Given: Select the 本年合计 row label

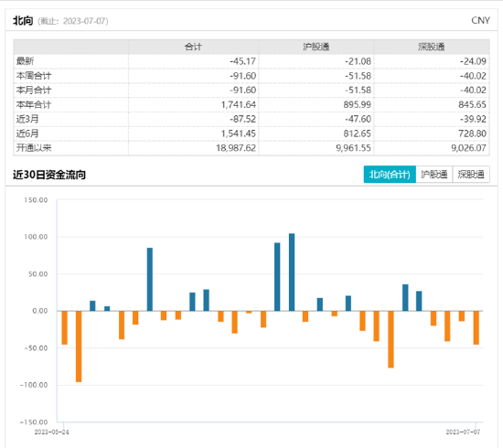Looking at the screenshot, I should point(34,104).
